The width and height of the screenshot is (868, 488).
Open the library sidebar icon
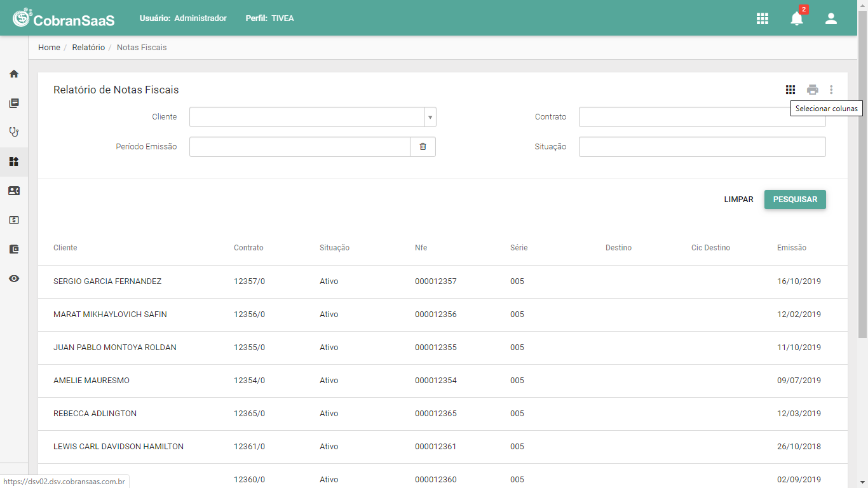[14, 103]
